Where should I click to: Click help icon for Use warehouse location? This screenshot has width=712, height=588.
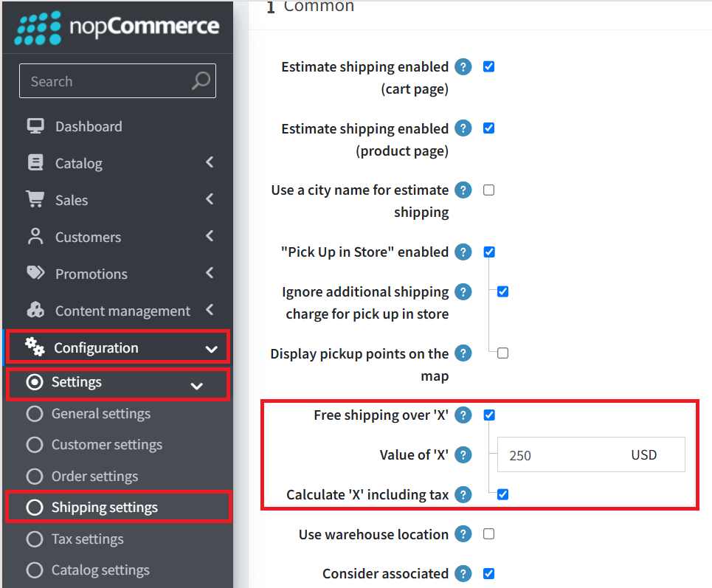coord(463,534)
